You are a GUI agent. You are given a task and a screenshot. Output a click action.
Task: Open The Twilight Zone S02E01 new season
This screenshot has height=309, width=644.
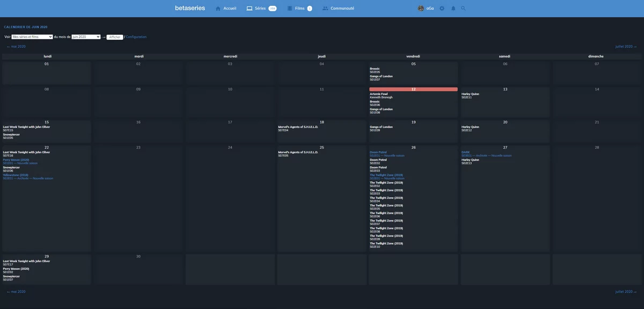point(387,176)
